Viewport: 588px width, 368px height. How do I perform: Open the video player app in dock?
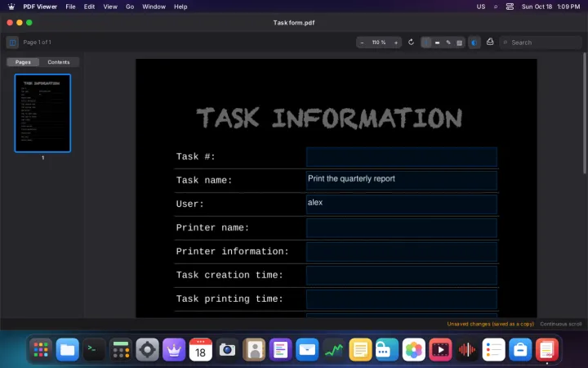[440, 350]
